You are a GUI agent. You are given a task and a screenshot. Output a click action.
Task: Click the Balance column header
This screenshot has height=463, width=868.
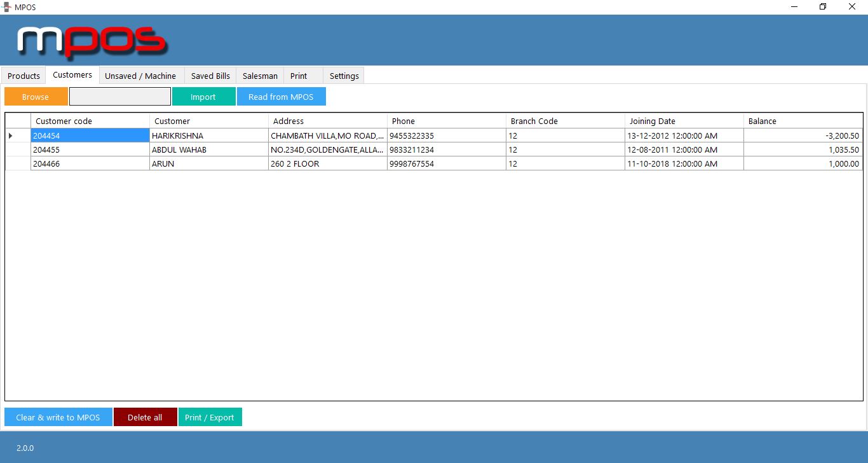[803, 121]
